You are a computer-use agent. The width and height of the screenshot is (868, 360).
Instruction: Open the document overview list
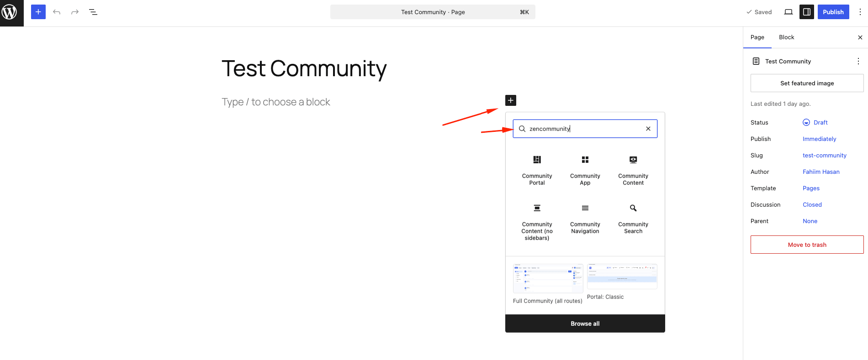click(x=93, y=12)
